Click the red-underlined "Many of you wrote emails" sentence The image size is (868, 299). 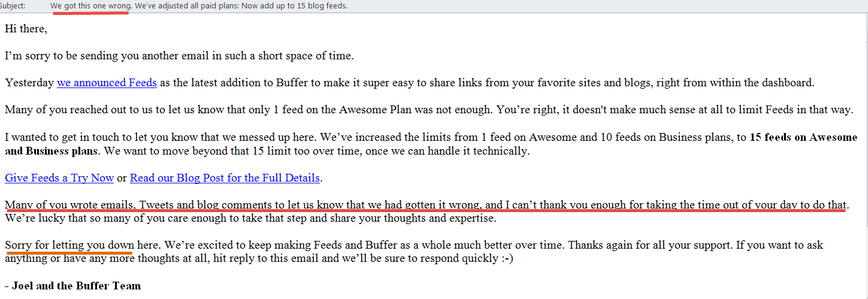click(427, 205)
